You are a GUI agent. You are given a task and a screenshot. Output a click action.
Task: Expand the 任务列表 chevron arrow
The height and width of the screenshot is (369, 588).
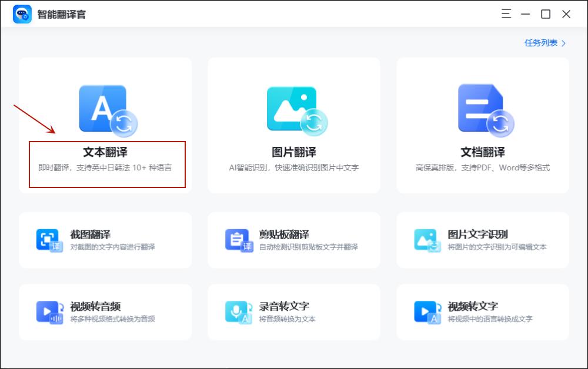[x=563, y=43]
